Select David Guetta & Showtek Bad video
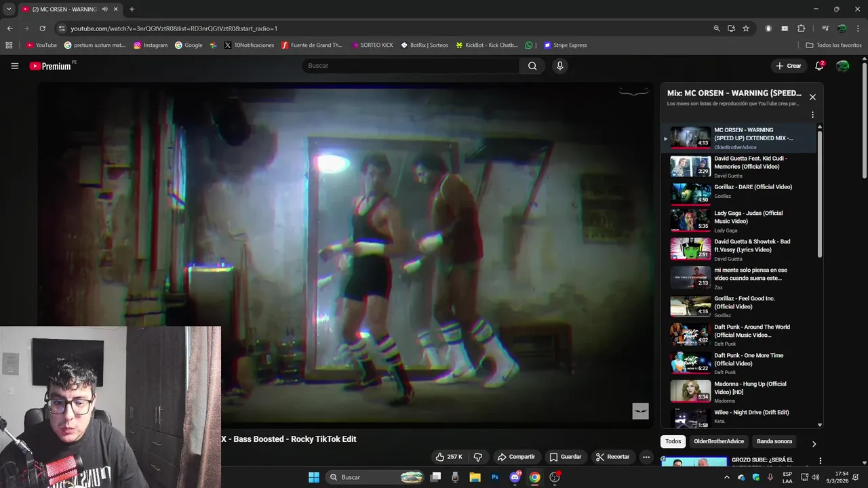 pos(741,249)
